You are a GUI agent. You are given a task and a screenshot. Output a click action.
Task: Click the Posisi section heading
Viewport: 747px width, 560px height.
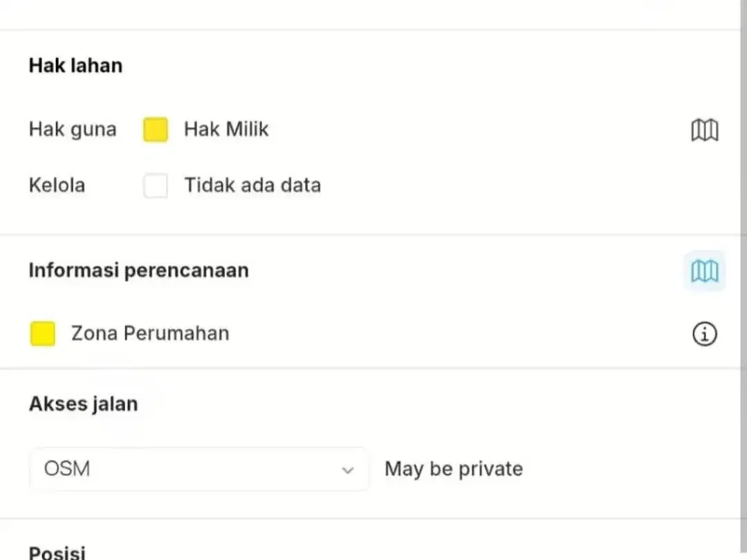click(57, 552)
